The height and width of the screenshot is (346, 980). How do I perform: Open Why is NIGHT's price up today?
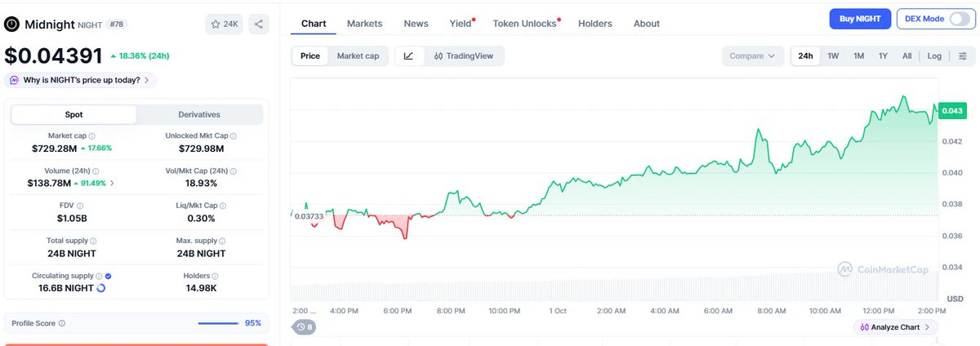pos(81,80)
